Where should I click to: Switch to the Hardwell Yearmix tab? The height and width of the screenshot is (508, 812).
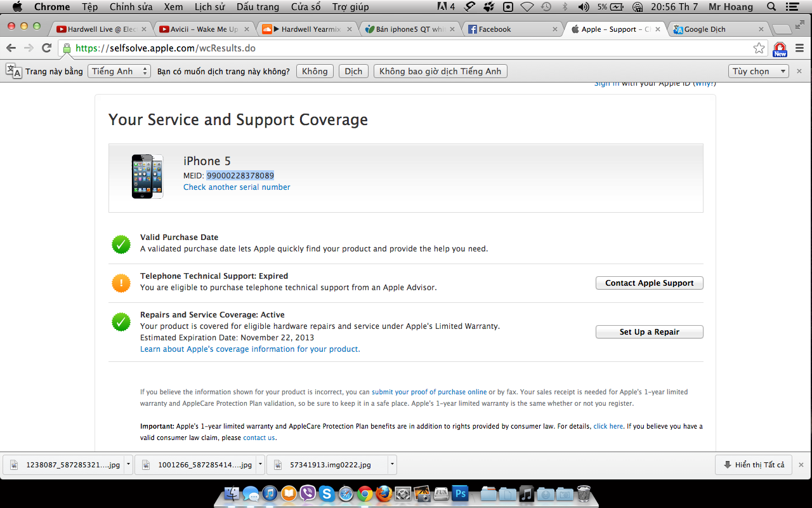pyautogui.click(x=307, y=29)
